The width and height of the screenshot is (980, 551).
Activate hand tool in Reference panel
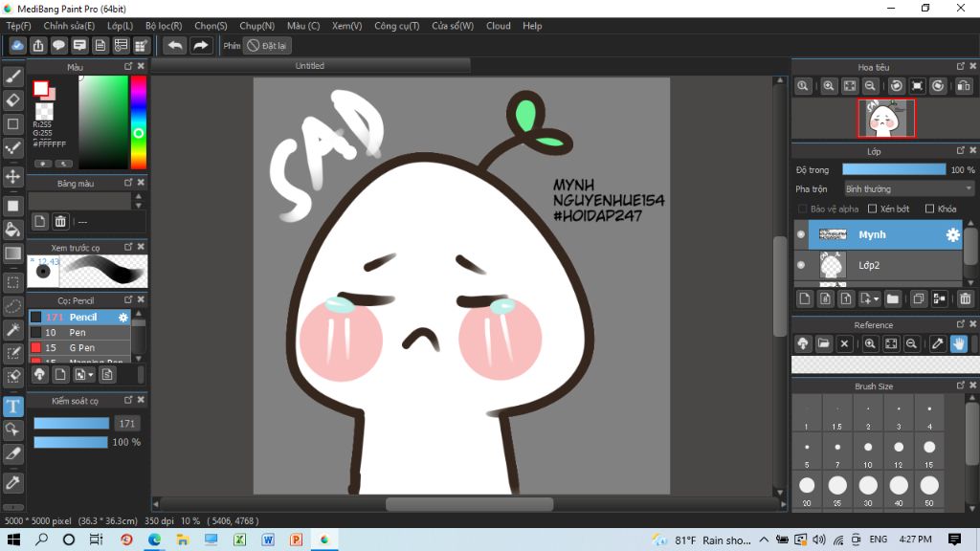[959, 343]
